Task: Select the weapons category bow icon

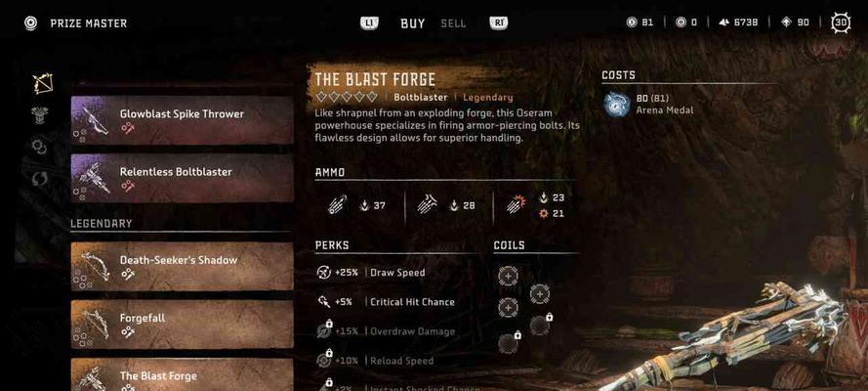Action: coord(43,83)
